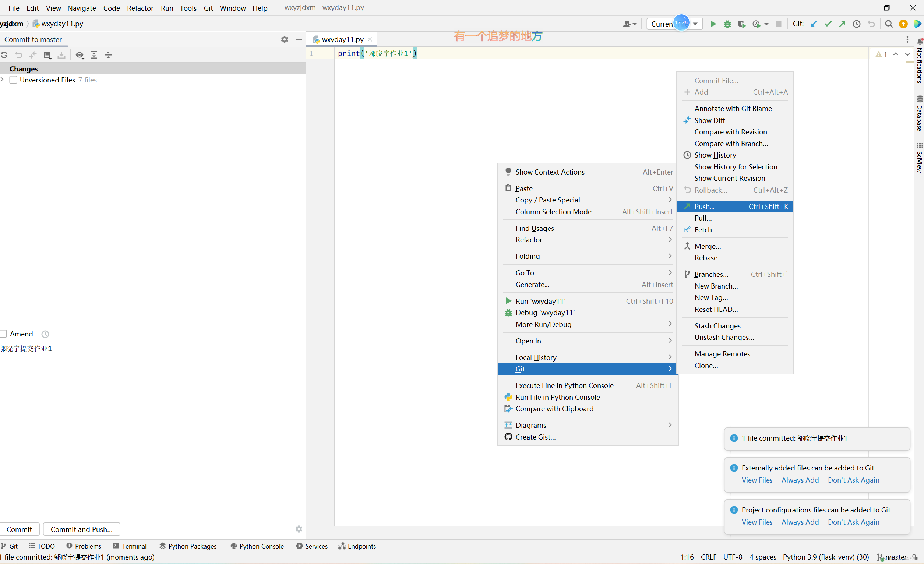Open the Current run configuration dropdown
The height and width of the screenshot is (564, 924).
696,23
